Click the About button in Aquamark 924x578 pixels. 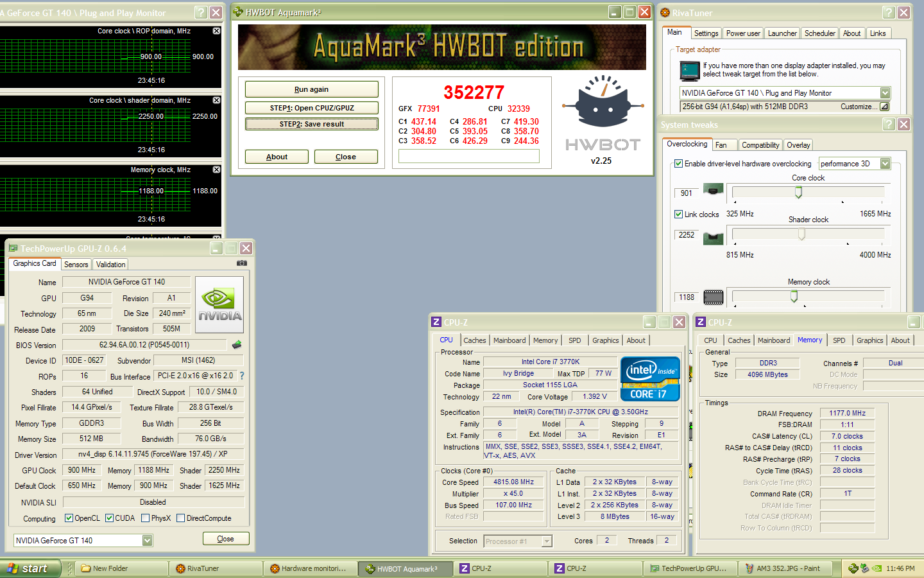(x=277, y=157)
